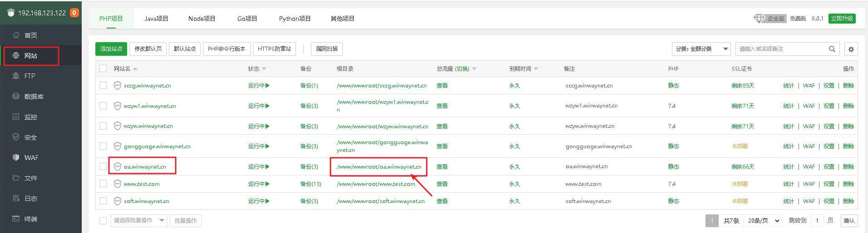Check the oa.winwaynet.cn row checkbox
The image size is (868, 233).
click(x=103, y=166)
